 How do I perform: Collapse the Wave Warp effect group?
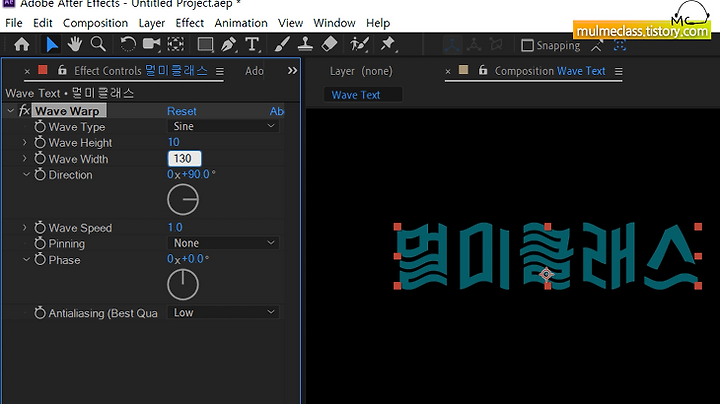(x=11, y=111)
